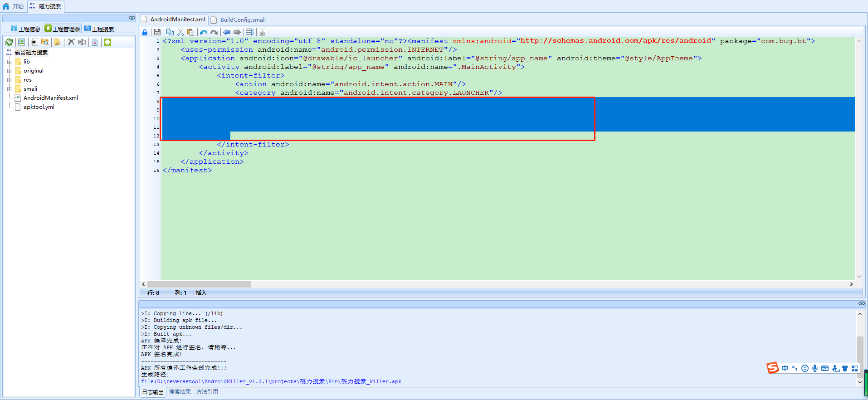Open the 搜索结果 tab

pyautogui.click(x=180, y=392)
